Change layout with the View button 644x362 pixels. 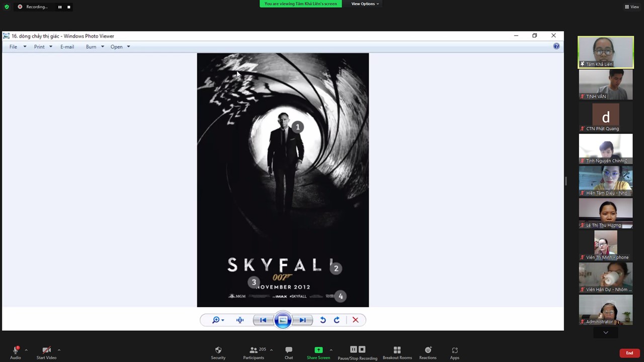point(631,7)
